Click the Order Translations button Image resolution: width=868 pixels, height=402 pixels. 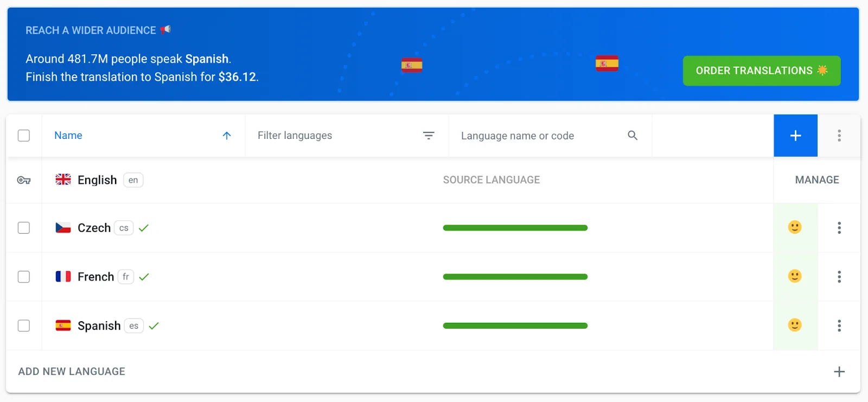(x=761, y=71)
